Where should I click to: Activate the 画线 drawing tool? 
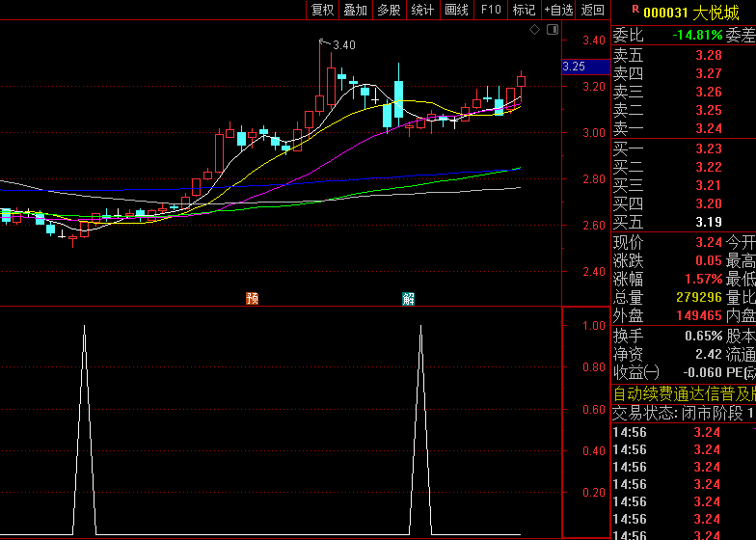[457, 10]
